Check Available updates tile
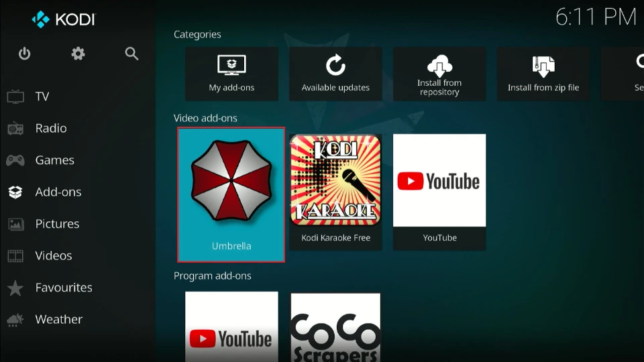This screenshot has width=644, height=362. (335, 74)
